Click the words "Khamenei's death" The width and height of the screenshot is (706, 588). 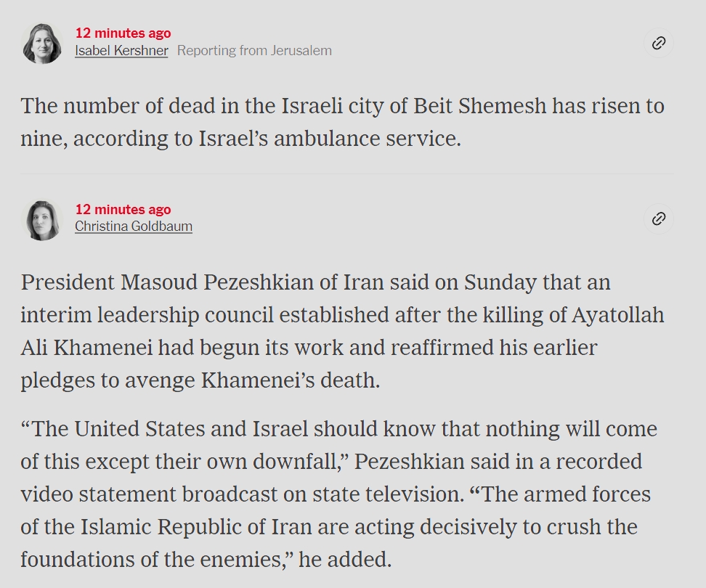click(x=291, y=380)
